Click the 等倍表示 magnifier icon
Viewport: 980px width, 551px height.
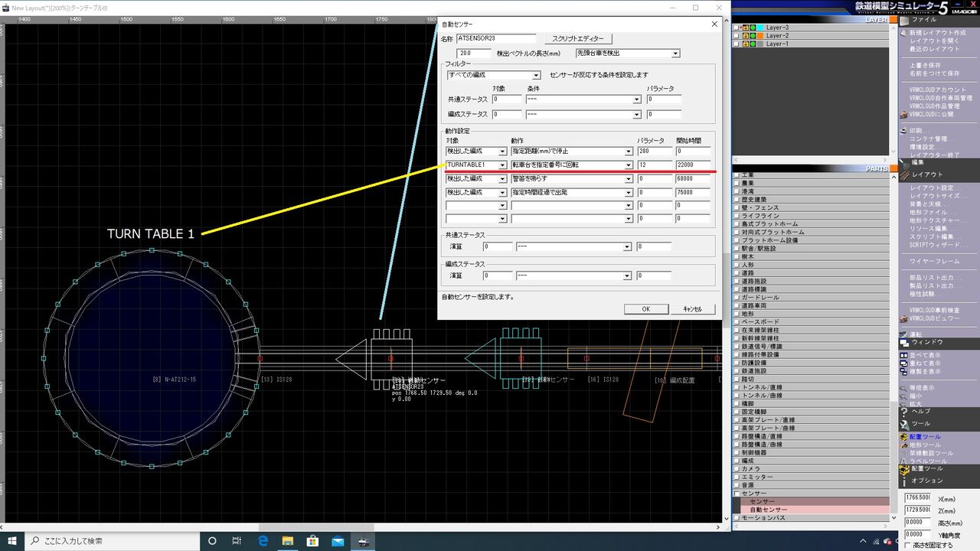coord(904,388)
